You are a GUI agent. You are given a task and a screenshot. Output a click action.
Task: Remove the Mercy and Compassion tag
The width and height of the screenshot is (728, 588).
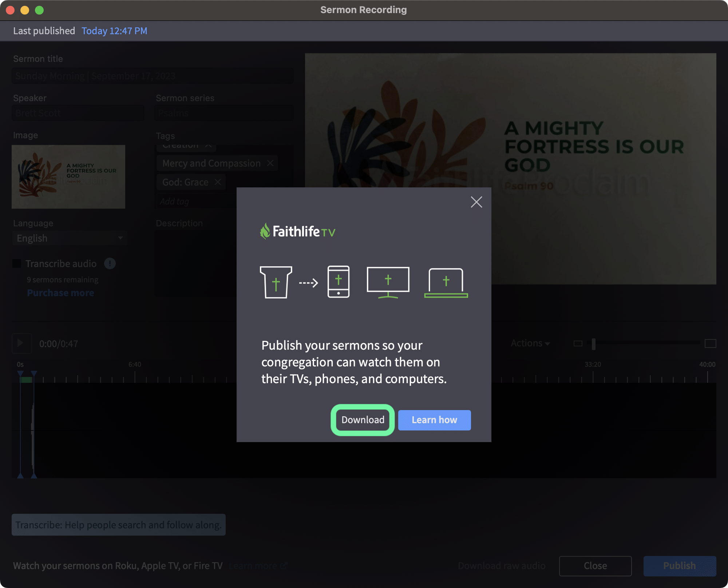tap(270, 163)
